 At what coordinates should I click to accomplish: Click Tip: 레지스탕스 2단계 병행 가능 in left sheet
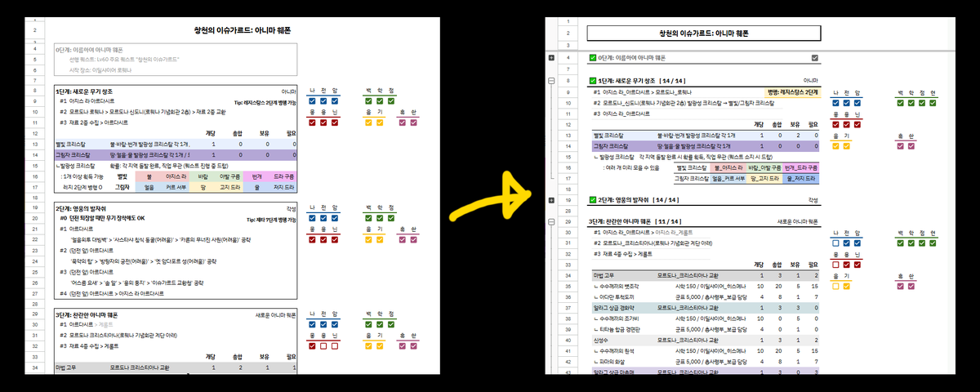click(264, 102)
